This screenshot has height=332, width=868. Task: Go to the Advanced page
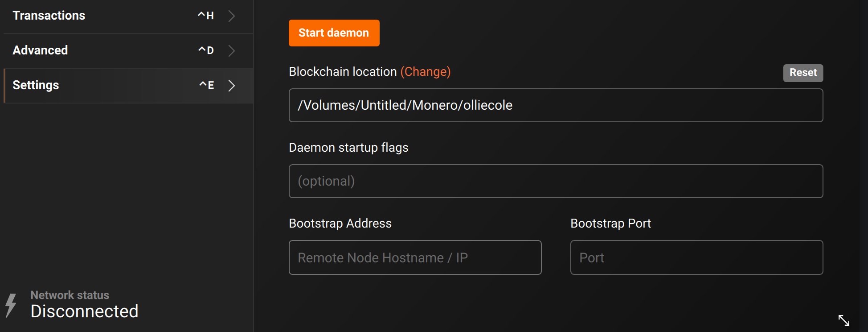41,50
